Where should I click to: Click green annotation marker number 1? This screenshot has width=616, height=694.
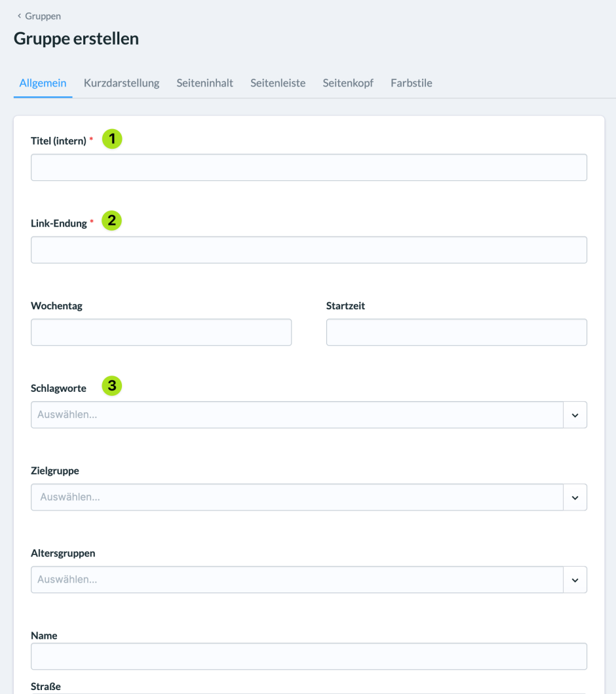pyautogui.click(x=112, y=139)
